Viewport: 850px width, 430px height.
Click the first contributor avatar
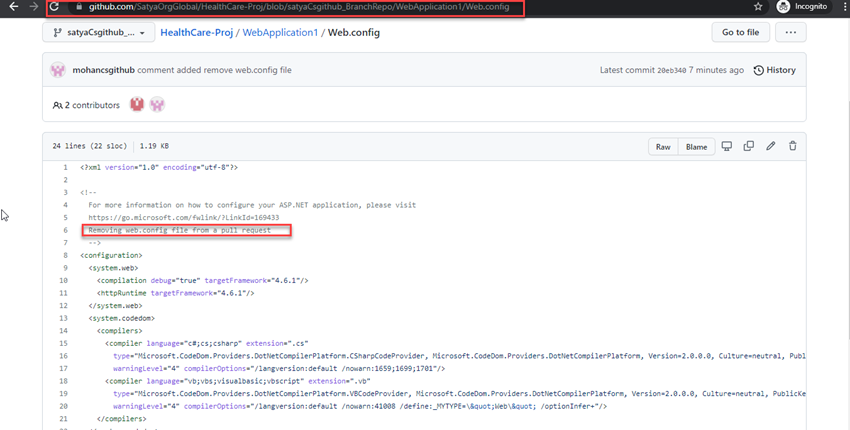coord(137,105)
